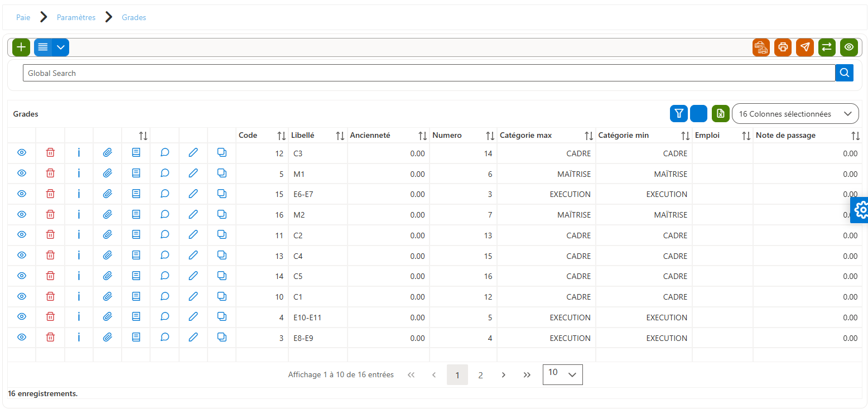Open comment bubble for C3 row

click(x=165, y=153)
